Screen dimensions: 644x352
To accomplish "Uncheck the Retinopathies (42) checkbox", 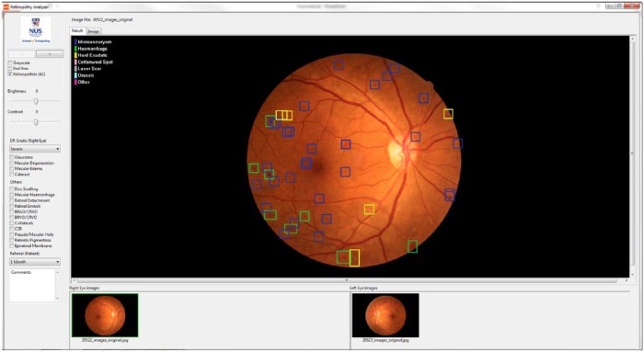I will point(10,74).
